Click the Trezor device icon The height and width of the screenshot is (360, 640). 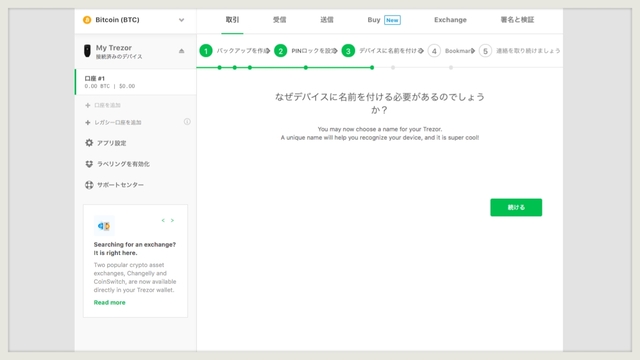[x=87, y=51]
